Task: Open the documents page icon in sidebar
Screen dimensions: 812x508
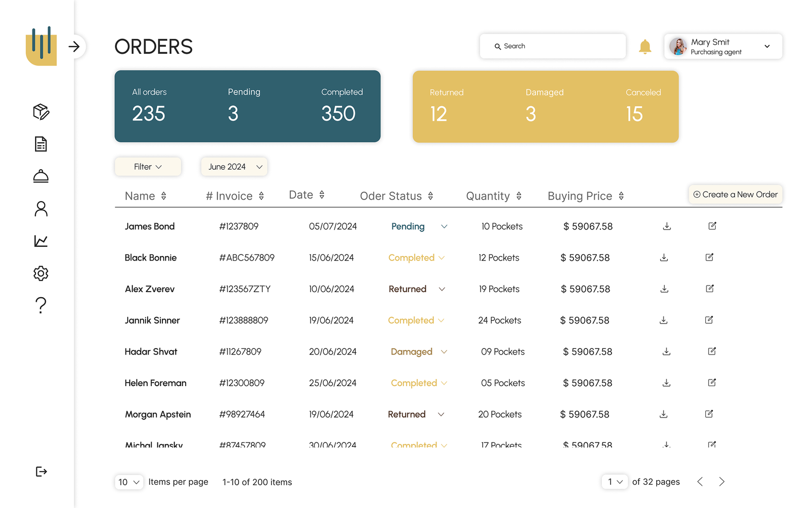Action: pos(41,144)
